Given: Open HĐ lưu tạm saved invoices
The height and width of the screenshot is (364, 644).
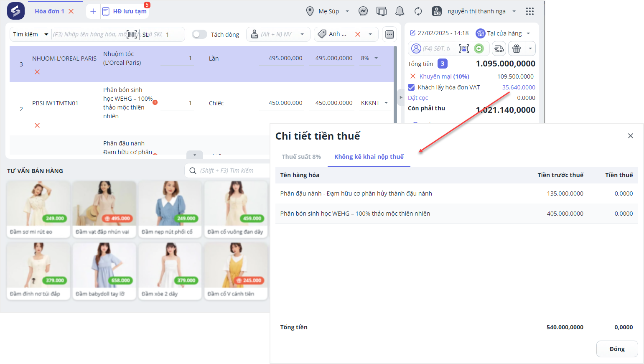Looking at the screenshot, I should [x=125, y=11].
